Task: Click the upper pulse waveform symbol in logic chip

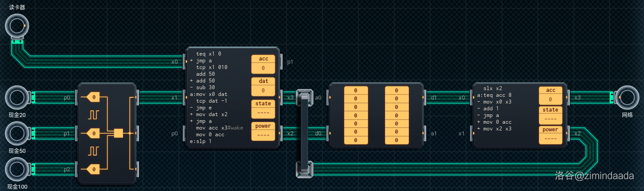Action: (x=93, y=115)
